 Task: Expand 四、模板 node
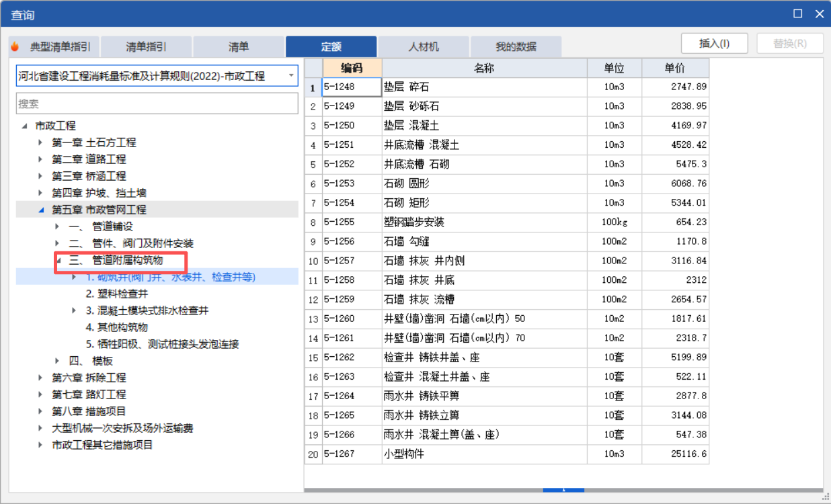coord(57,361)
